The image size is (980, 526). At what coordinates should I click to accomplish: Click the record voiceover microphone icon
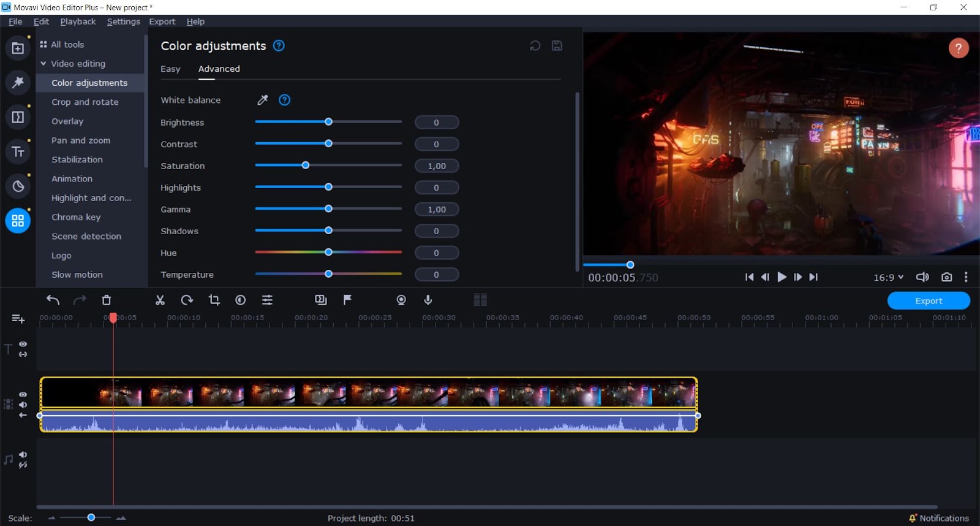pyautogui.click(x=428, y=300)
